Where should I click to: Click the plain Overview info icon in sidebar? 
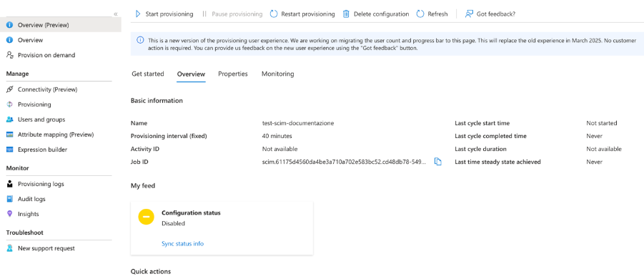tap(10, 40)
